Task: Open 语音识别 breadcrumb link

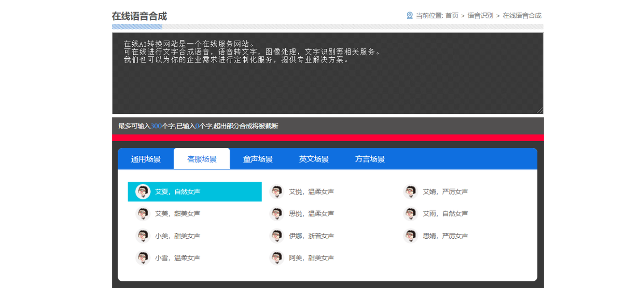Action: tap(480, 16)
